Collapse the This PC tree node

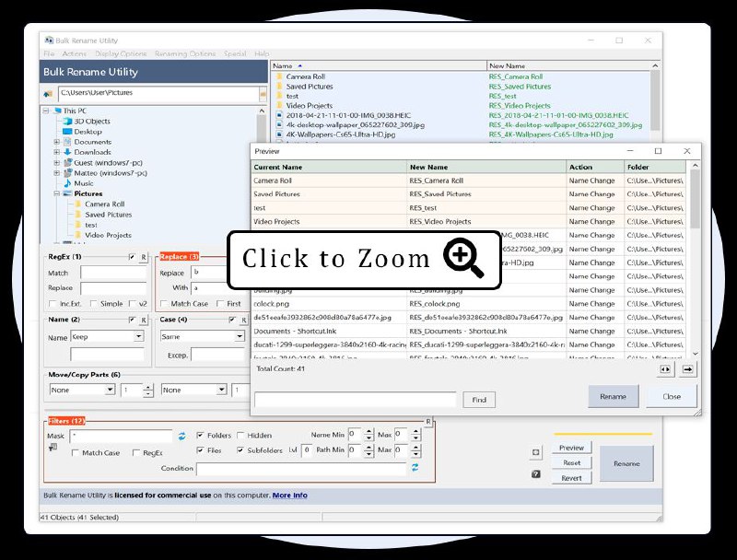coord(46,111)
